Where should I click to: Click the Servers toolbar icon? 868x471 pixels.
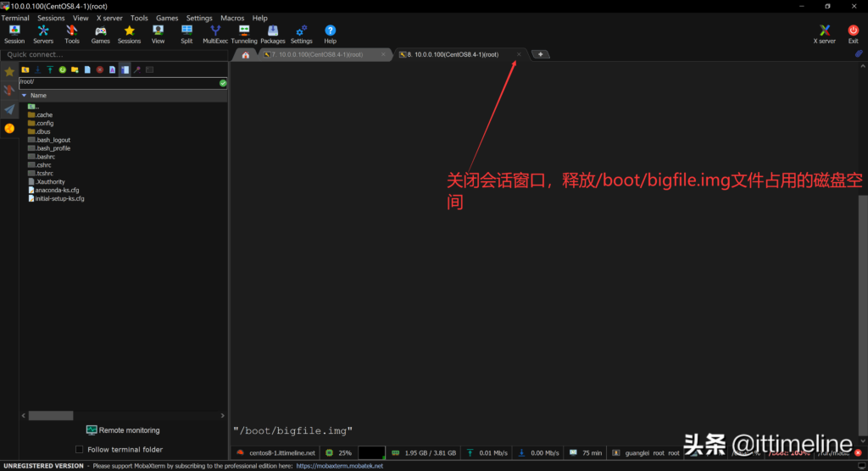pos(43,34)
